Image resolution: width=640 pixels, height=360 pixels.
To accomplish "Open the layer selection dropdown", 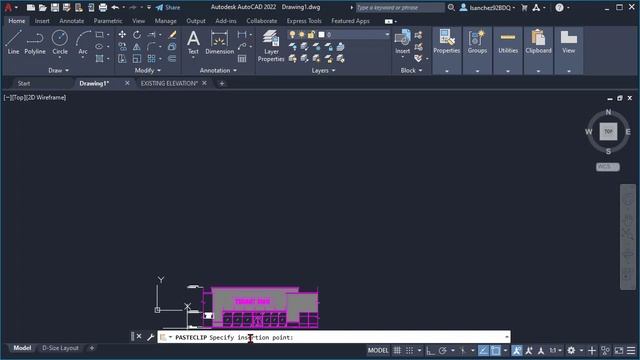I will [387, 35].
